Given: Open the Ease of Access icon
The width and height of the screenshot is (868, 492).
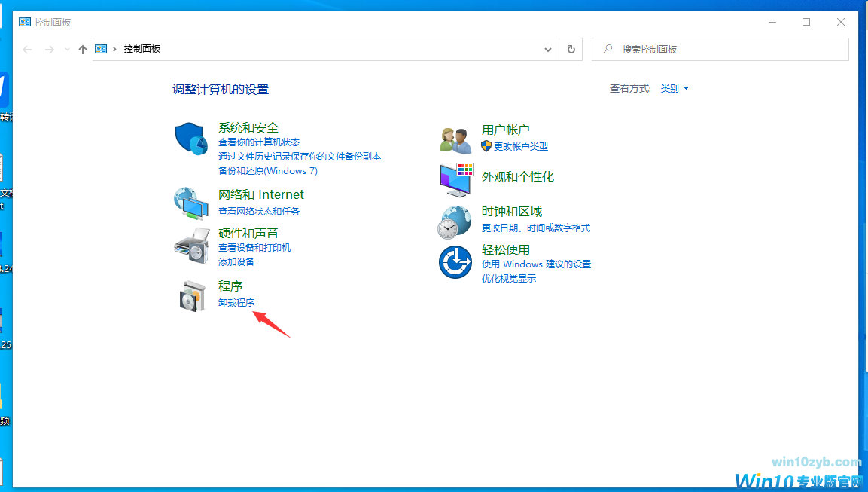Looking at the screenshot, I should 455,262.
